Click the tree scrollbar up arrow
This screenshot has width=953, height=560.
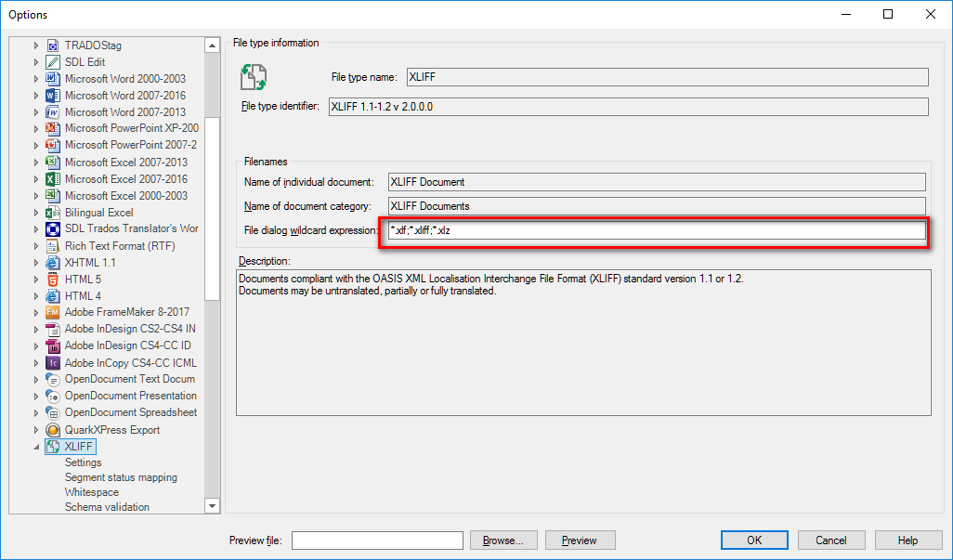pos(212,45)
